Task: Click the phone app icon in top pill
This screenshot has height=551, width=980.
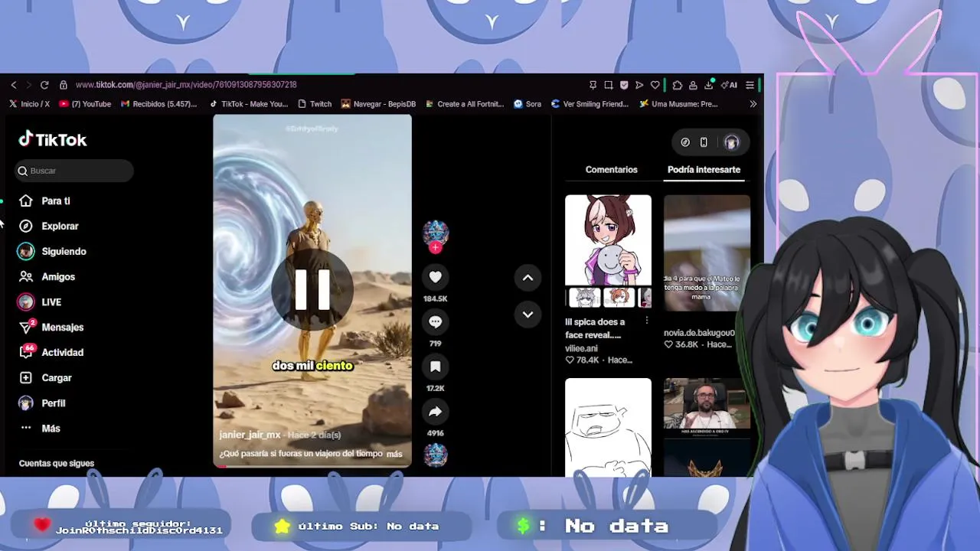Action: (704, 142)
